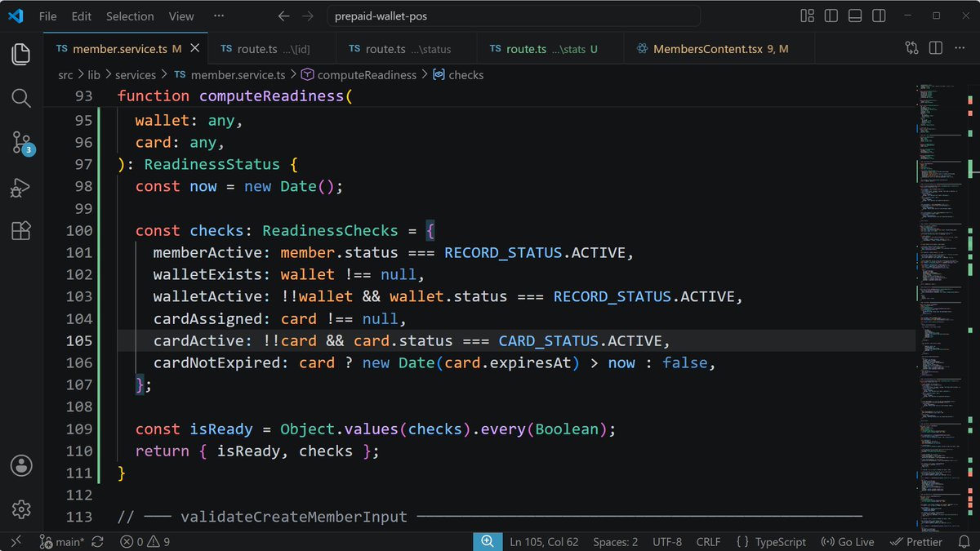Open the Run and Debug view
The height and width of the screenshot is (551, 980).
click(x=21, y=188)
